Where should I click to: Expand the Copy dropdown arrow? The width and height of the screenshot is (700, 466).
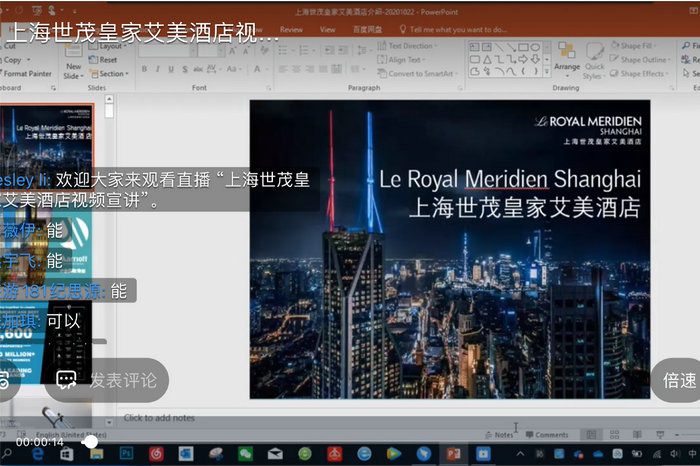click(x=29, y=59)
